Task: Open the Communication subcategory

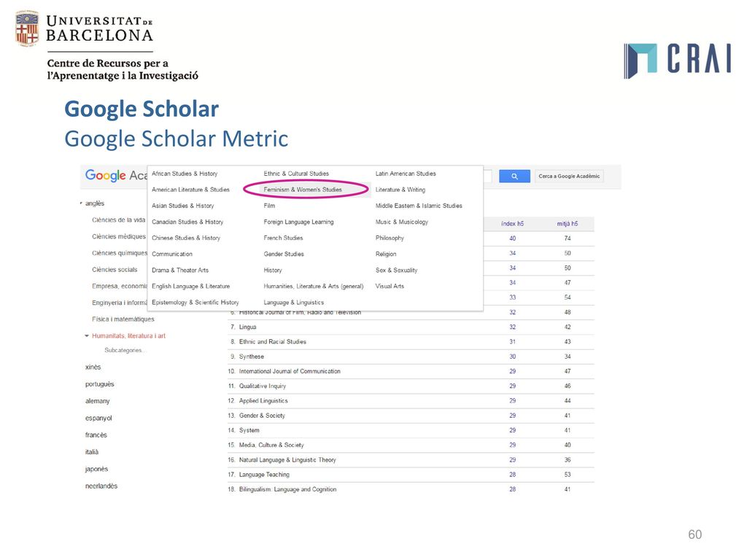Action: click(172, 254)
